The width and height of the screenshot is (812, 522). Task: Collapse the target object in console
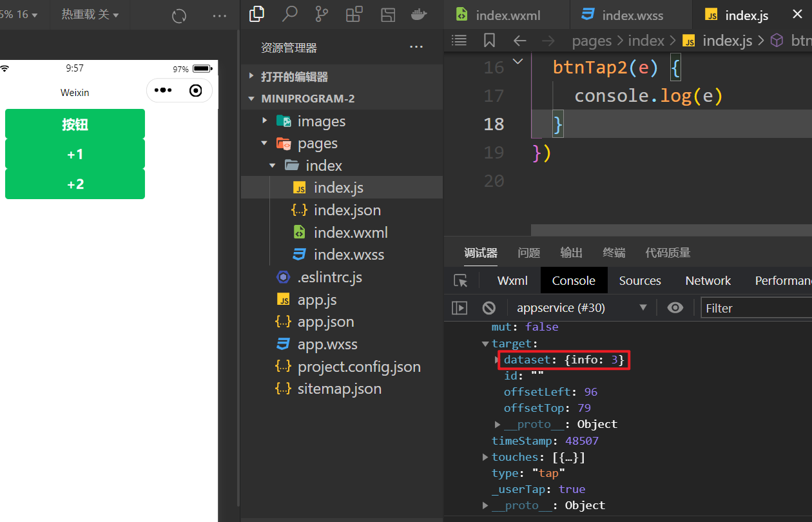(485, 344)
